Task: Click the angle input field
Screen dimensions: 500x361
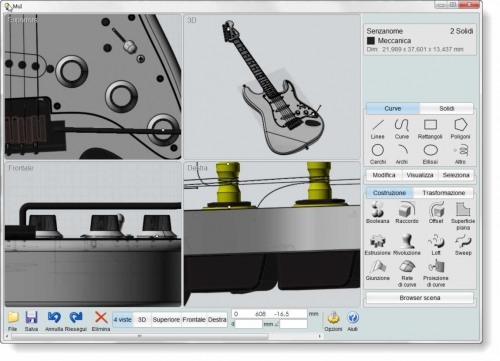Action: pyautogui.click(x=293, y=324)
